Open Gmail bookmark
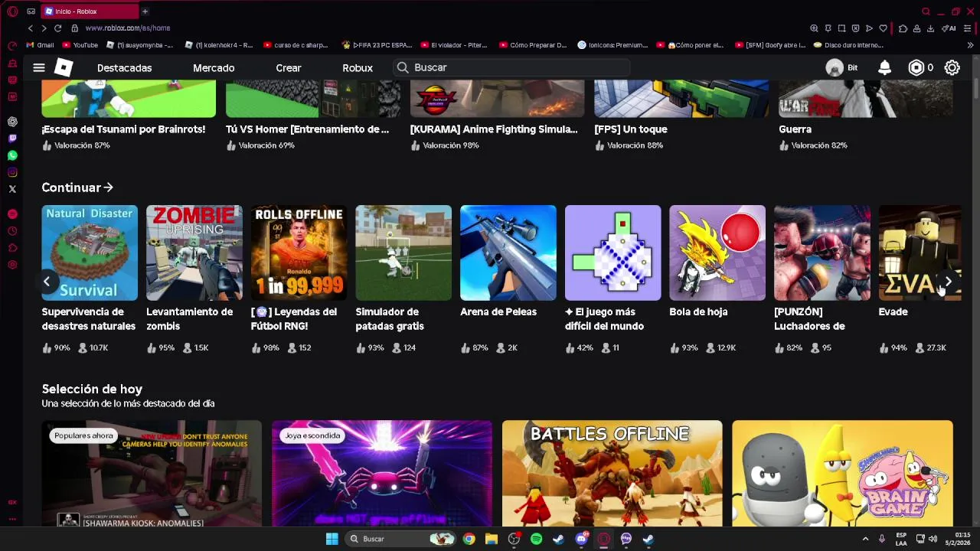Viewport: 980px width, 551px height. click(40, 45)
